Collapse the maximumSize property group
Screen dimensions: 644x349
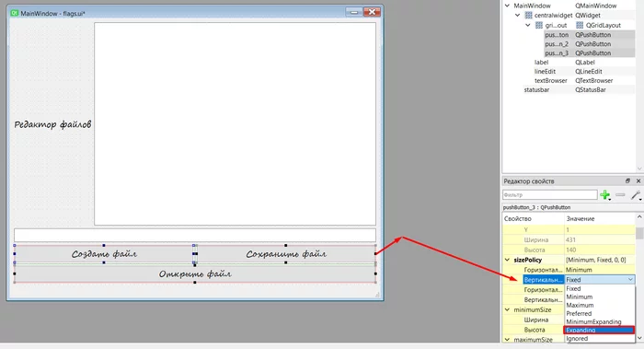[507, 340]
